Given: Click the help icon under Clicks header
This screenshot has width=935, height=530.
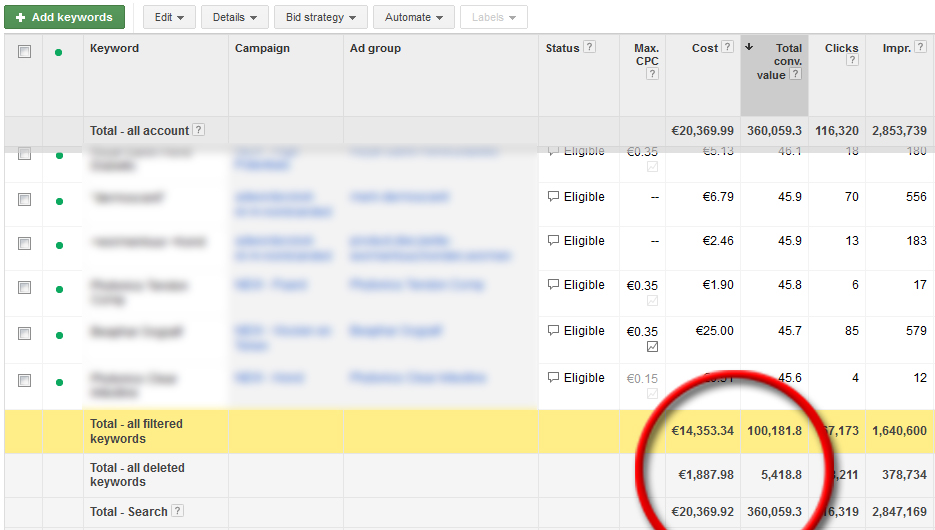Looking at the screenshot, I should 852,61.
